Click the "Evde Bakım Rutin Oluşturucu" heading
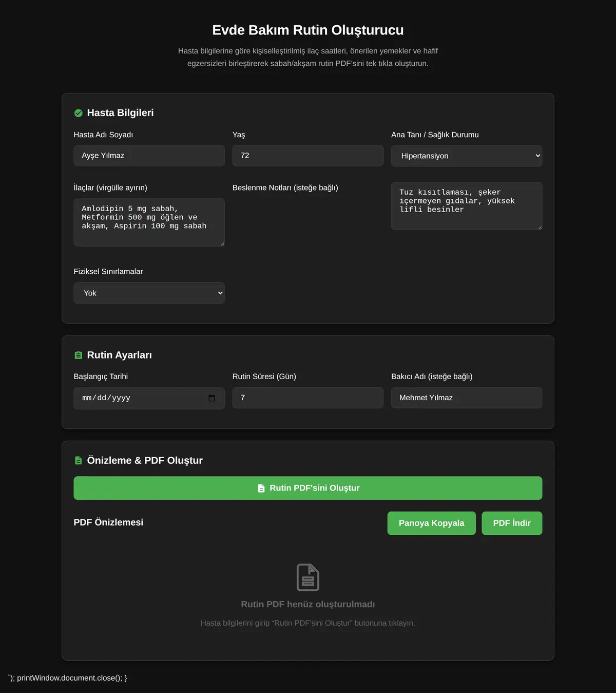The height and width of the screenshot is (693, 616). (308, 30)
